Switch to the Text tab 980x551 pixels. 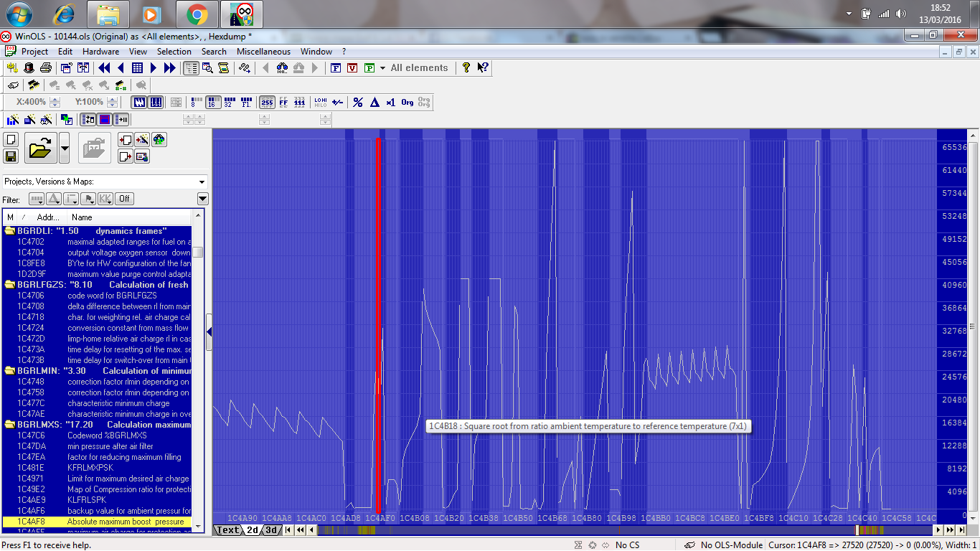(227, 530)
